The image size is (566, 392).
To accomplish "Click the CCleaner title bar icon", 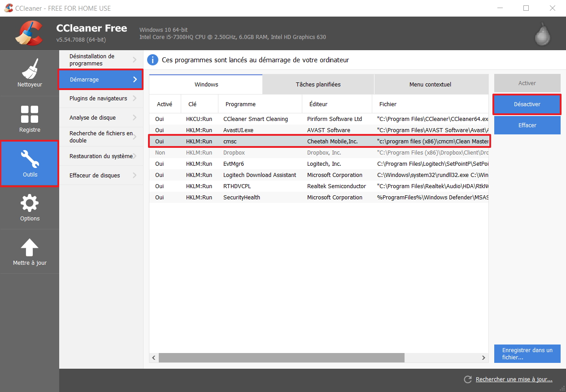I will [9, 8].
